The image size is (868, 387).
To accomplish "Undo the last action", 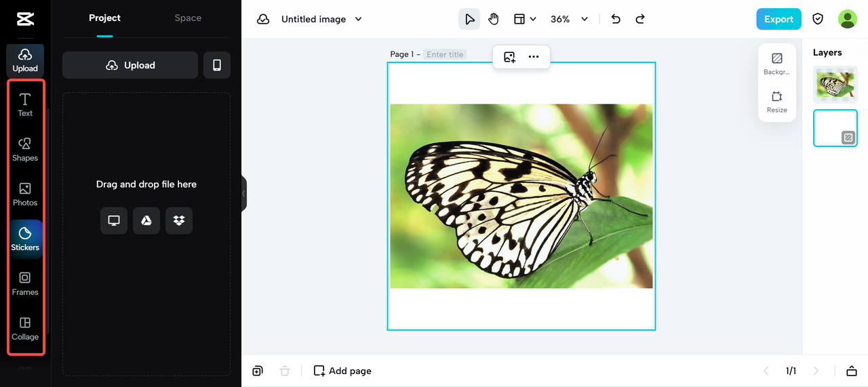I will point(616,19).
